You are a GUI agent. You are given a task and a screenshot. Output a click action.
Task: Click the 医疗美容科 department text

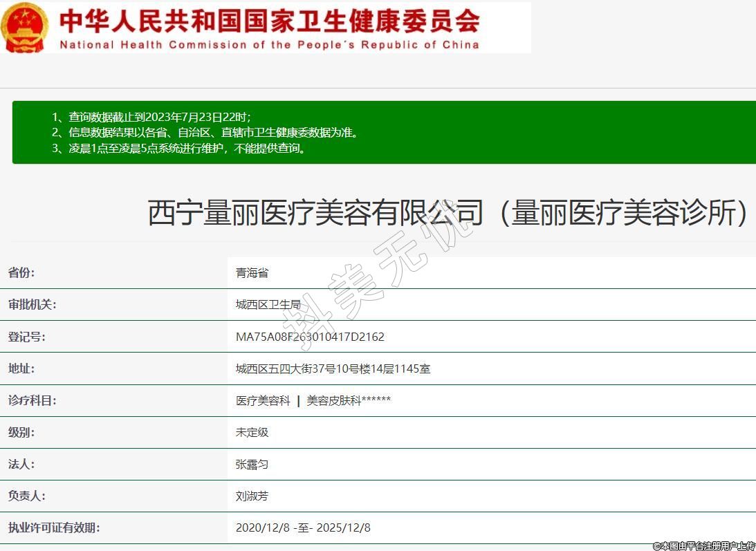pyautogui.click(x=263, y=401)
